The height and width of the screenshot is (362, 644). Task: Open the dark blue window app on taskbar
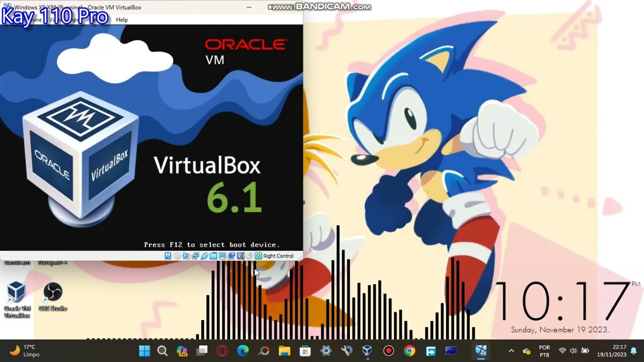coord(451,350)
